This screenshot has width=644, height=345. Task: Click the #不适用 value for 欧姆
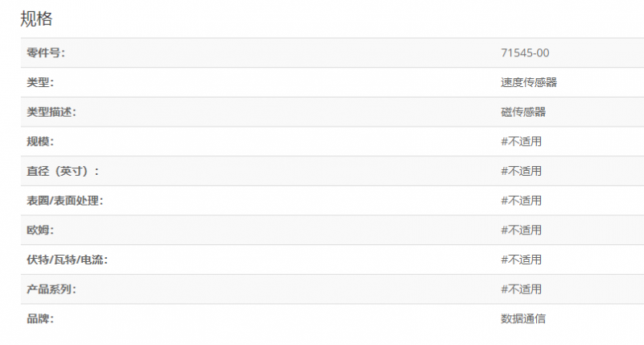click(521, 231)
